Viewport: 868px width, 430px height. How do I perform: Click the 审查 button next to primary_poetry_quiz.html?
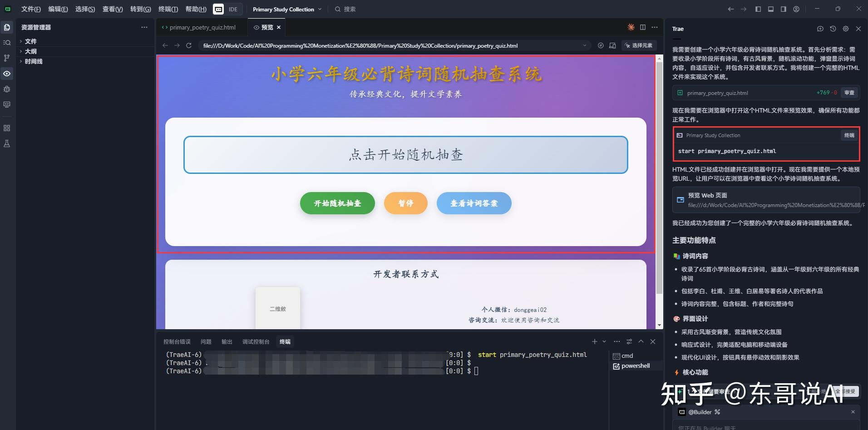(x=850, y=93)
